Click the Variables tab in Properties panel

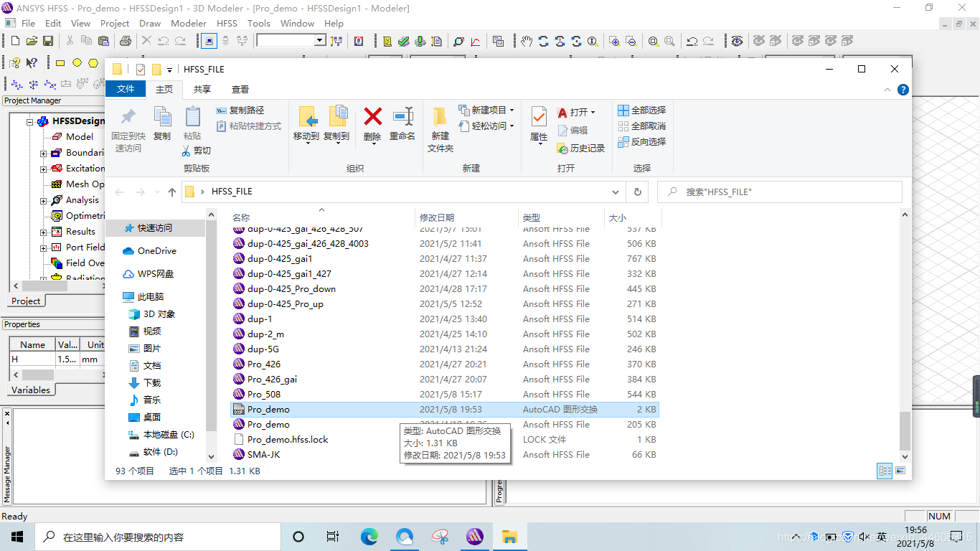31,390
